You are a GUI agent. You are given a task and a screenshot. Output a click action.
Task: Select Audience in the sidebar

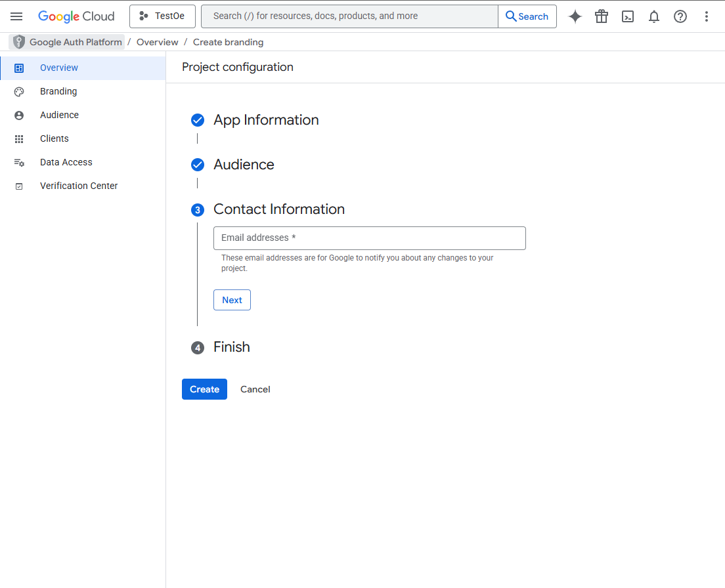click(83, 115)
